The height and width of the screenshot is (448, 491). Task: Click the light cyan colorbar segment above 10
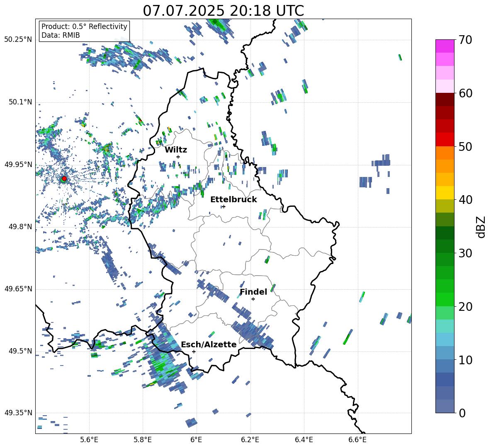[445, 339]
